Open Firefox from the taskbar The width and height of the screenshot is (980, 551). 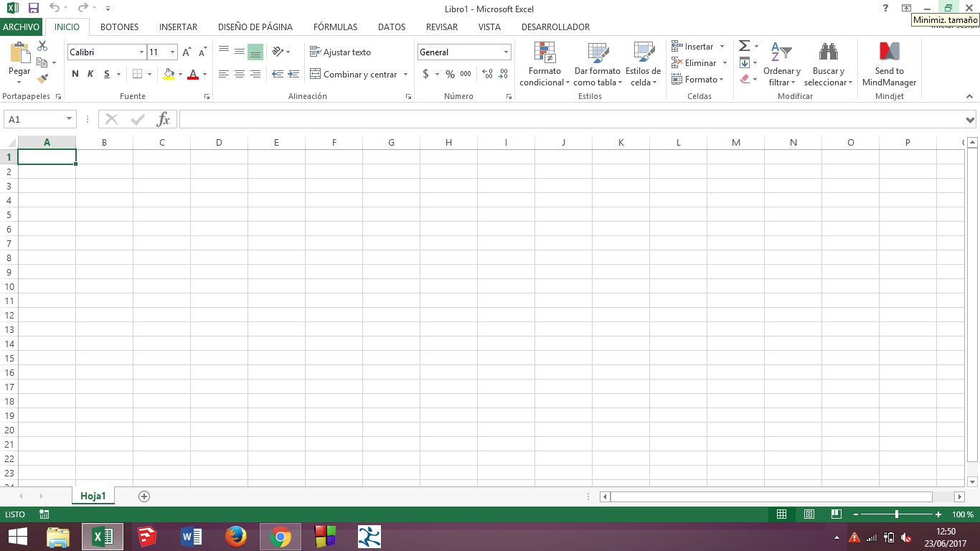(235, 537)
